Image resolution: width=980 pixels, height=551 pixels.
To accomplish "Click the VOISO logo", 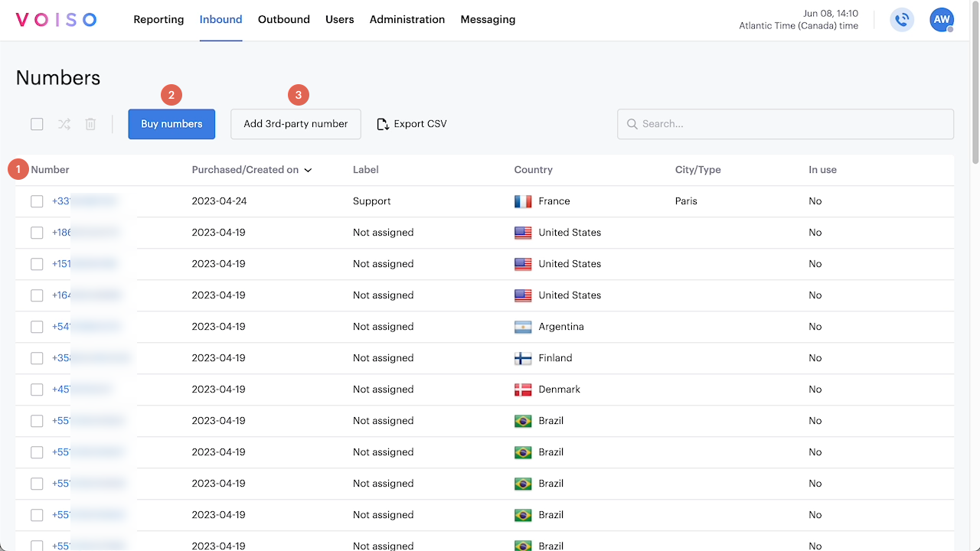I will point(56,20).
